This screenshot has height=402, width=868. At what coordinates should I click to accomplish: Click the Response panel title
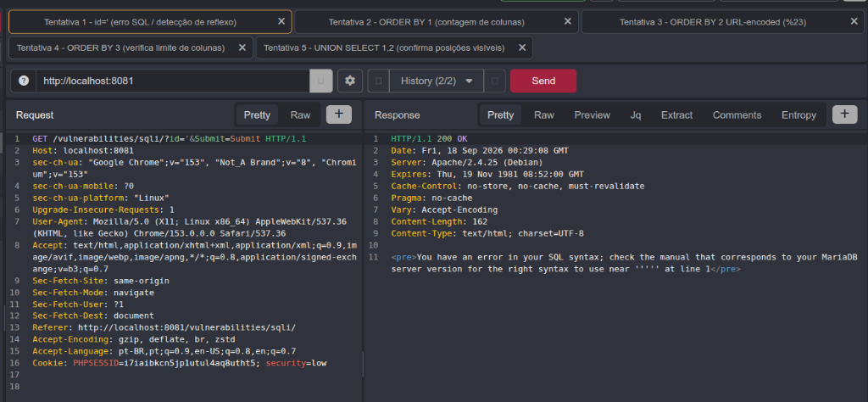pos(397,115)
